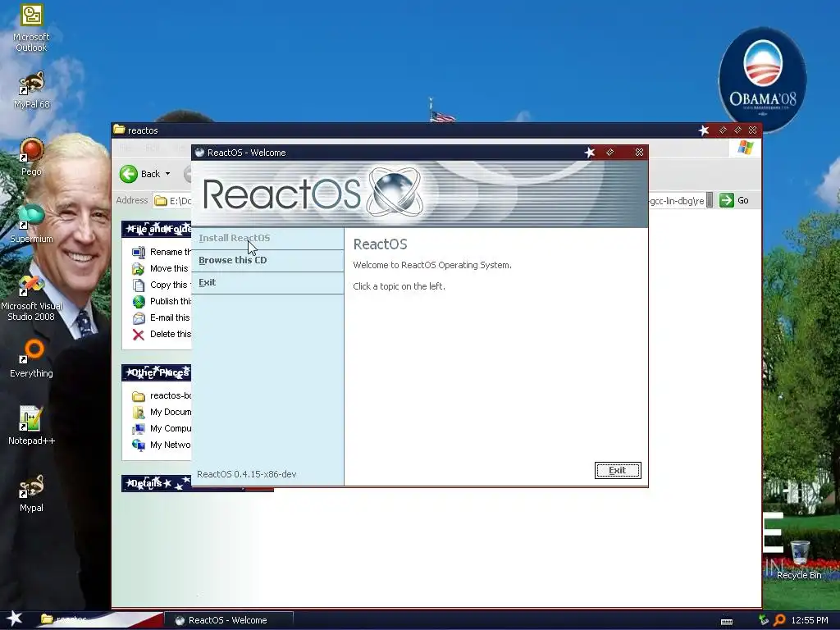840x630 pixels.
Task: Open the address bar dropdown arrow
Action: pyautogui.click(x=710, y=200)
